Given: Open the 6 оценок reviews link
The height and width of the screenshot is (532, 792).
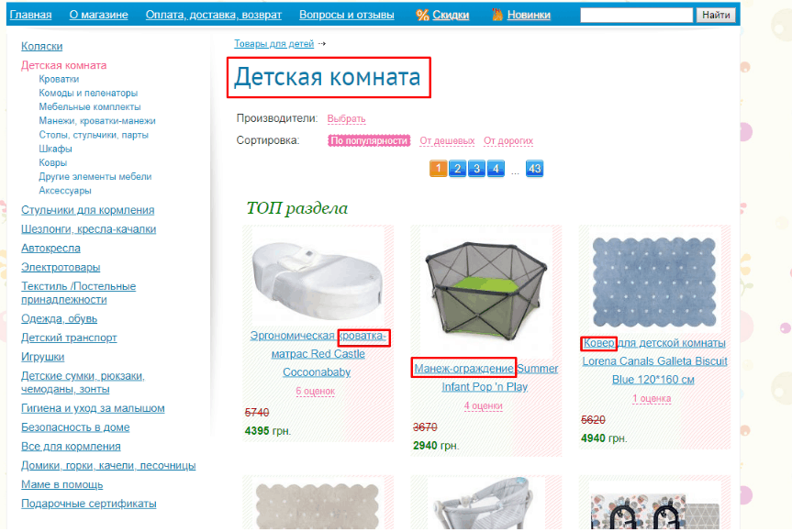Looking at the screenshot, I should pyautogui.click(x=315, y=391).
